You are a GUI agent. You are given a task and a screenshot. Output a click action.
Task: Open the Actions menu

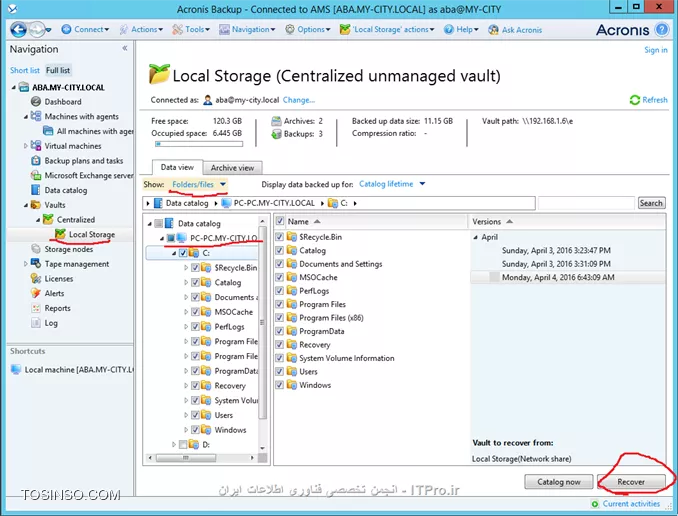141,29
